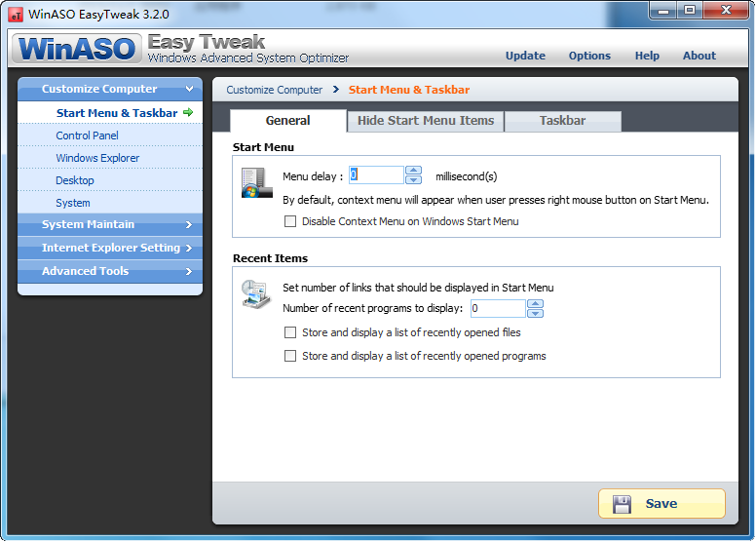Open the Help menu
Image resolution: width=756 pixels, height=542 pixels.
[647, 56]
